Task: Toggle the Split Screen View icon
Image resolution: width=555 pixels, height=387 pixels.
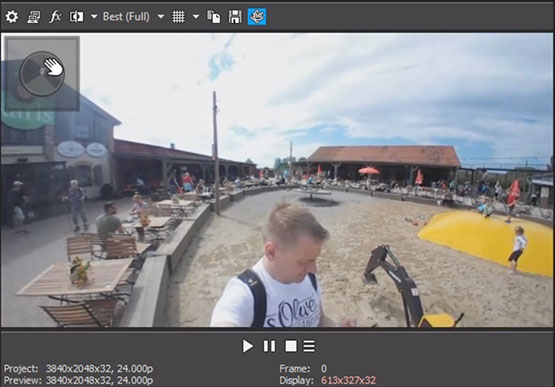Action: 76,17
